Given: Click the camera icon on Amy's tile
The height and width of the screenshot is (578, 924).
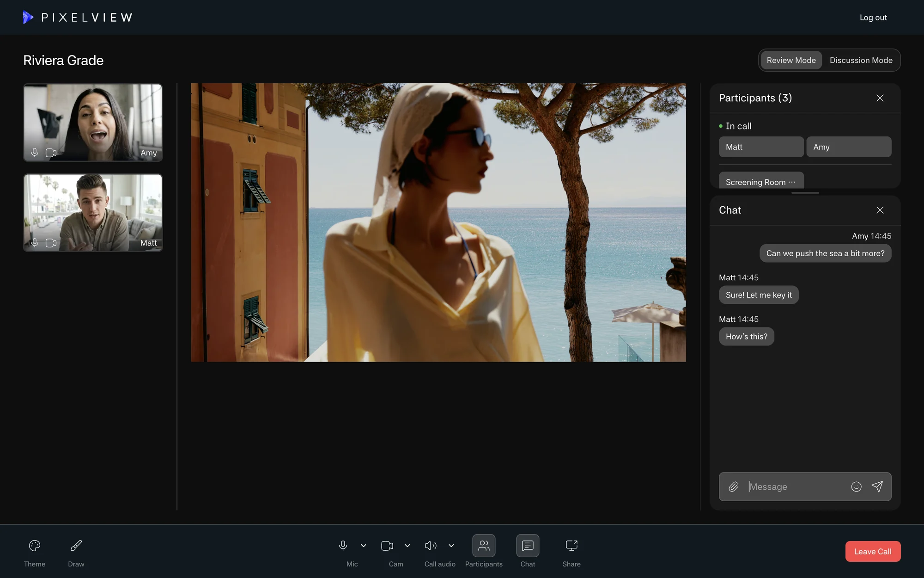Looking at the screenshot, I should click(x=51, y=153).
